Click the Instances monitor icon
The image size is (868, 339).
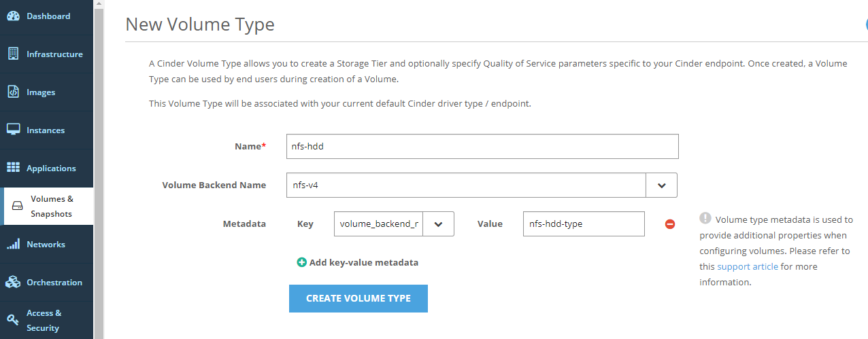(13, 130)
